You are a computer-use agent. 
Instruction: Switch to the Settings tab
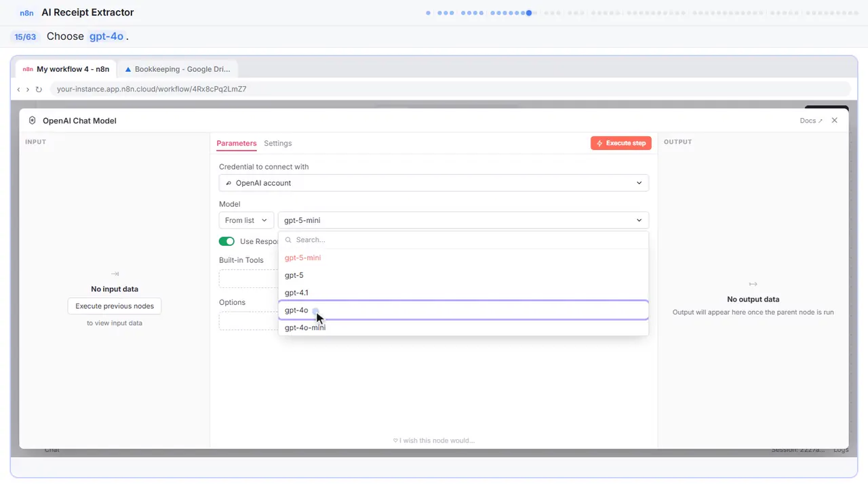[x=278, y=143]
